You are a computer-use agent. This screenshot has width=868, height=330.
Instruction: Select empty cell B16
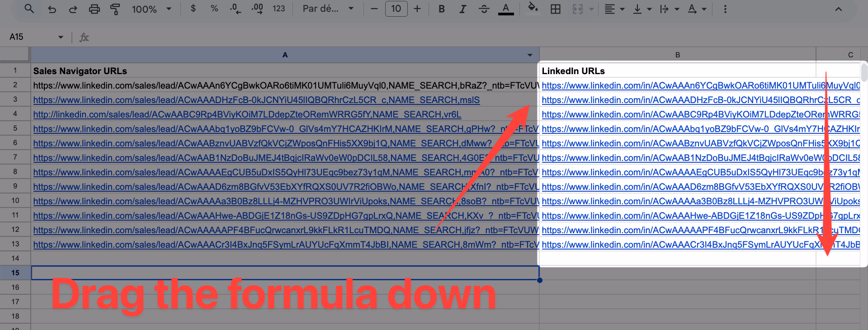tap(678, 287)
